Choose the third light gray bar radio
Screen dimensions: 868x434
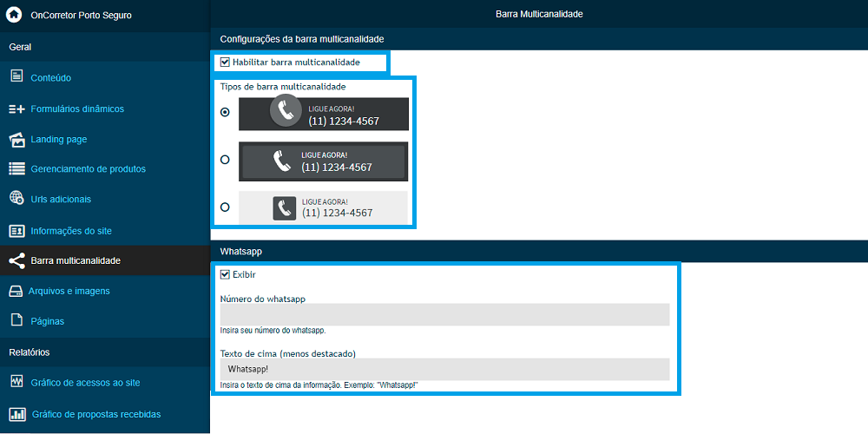(x=225, y=207)
